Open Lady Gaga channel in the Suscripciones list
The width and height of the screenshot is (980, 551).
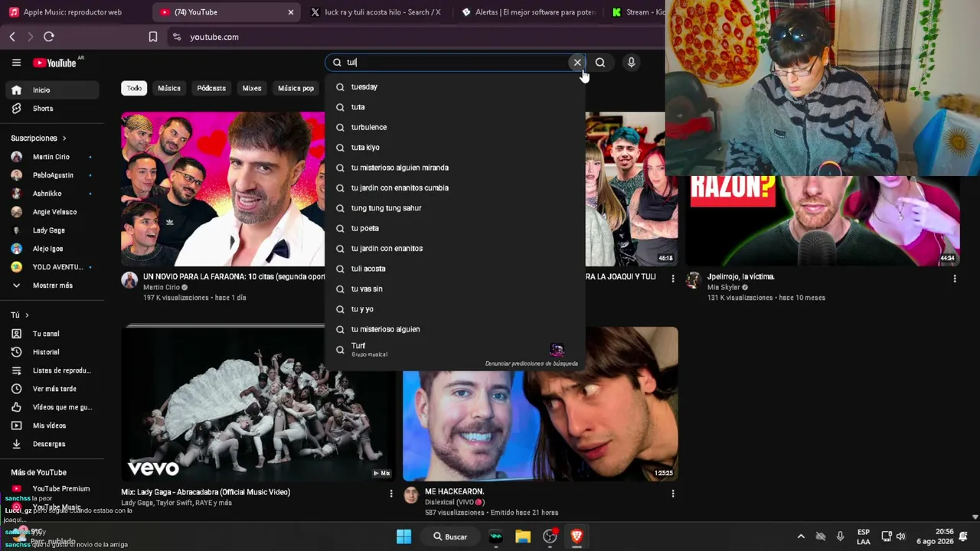point(52,230)
